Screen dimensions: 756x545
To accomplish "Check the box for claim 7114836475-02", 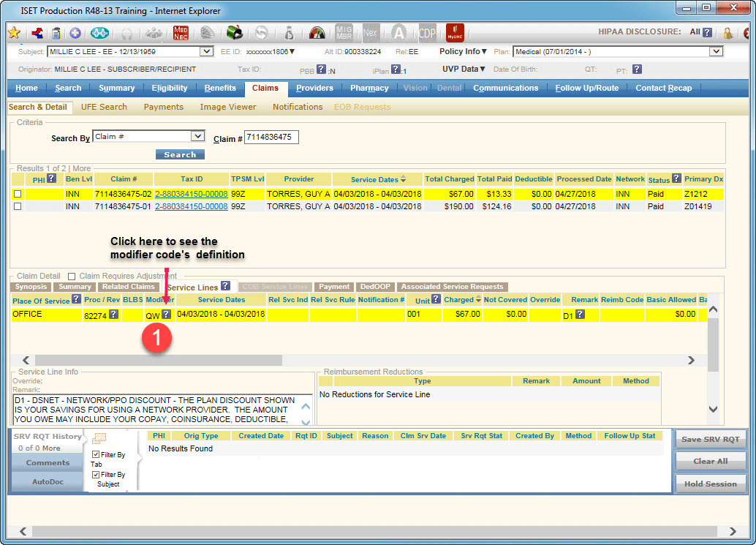I will click(x=18, y=194).
